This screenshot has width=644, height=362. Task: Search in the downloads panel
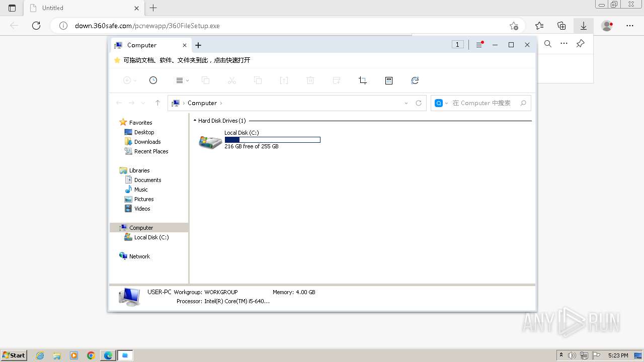[x=548, y=44]
